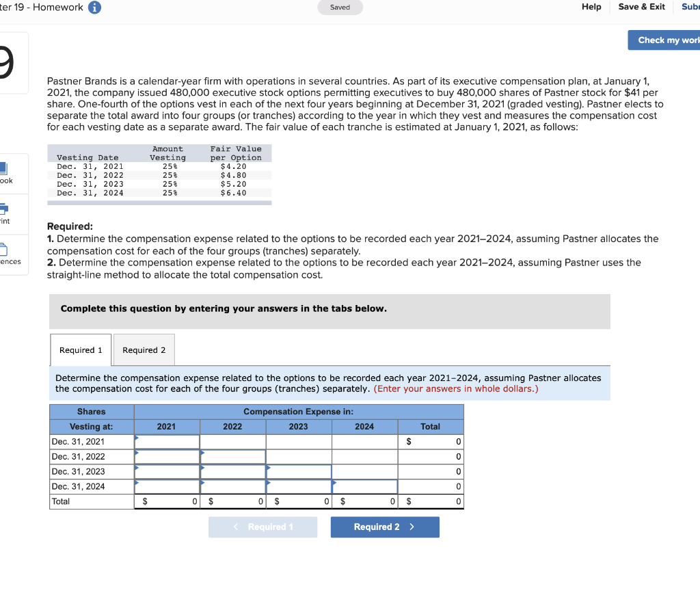Click the Compensation Expense in: header

click(299, 412)
